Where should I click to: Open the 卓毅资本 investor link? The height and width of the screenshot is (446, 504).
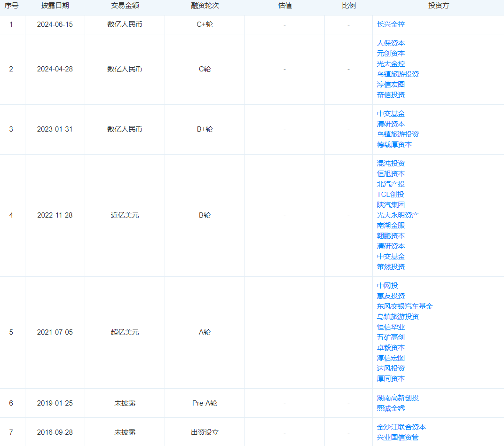[x=391, y=348]
